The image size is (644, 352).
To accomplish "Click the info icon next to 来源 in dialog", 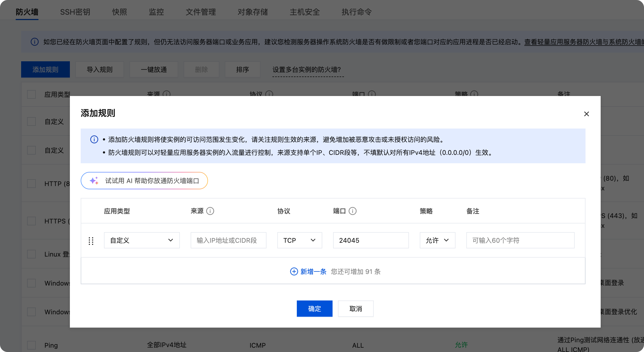I will tap(210, 211).
